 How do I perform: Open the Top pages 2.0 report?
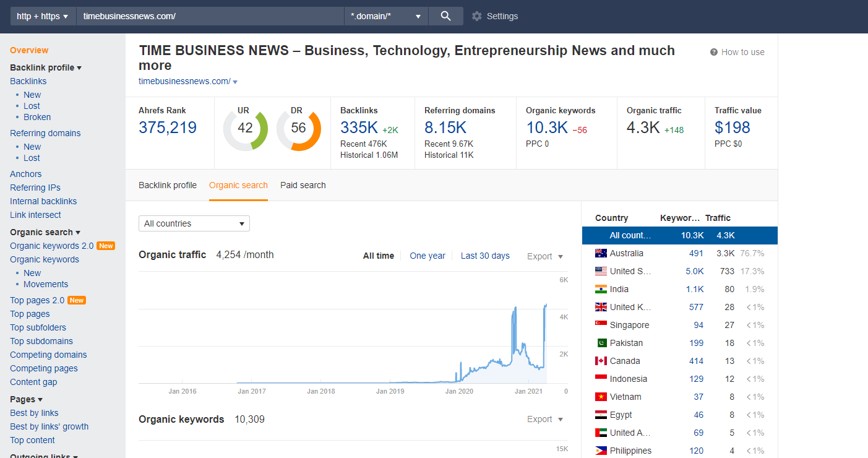tap(38, 300)
